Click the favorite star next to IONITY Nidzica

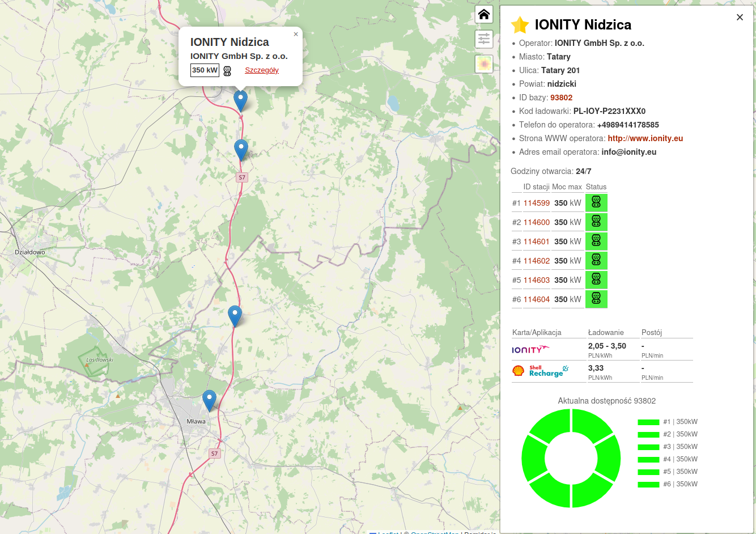[x=520, y=25]
